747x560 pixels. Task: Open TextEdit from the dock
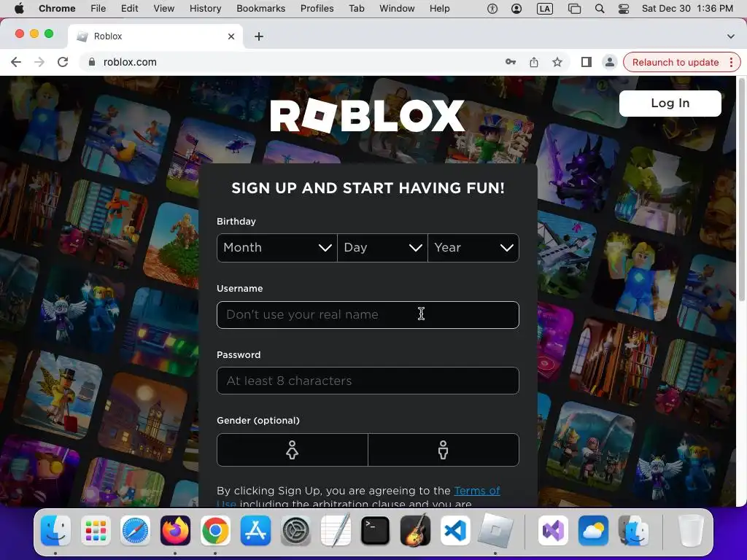pyautogui.click(x=336, y=531)
